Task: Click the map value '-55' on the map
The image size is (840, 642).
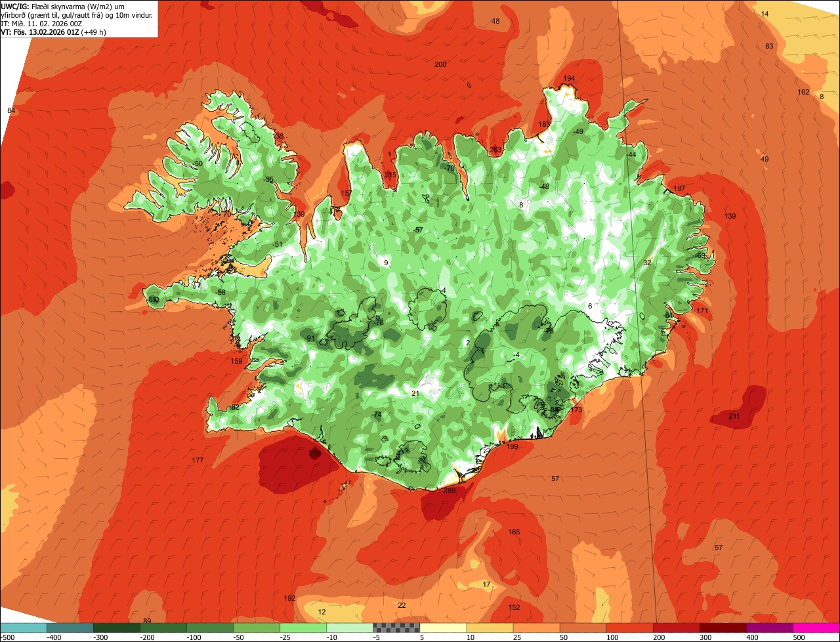Action: coord(268,179)
